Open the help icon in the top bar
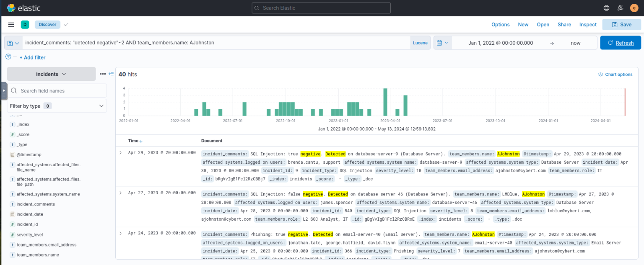 (606, 8)
